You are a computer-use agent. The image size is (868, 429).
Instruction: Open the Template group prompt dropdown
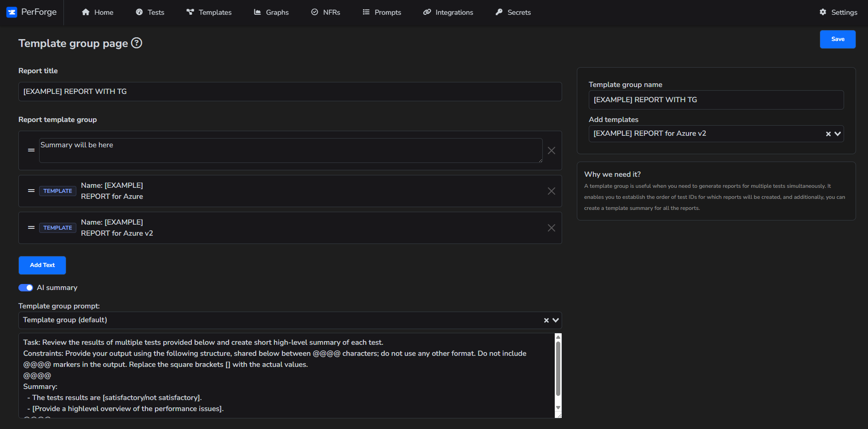click(x=555, y=320)
